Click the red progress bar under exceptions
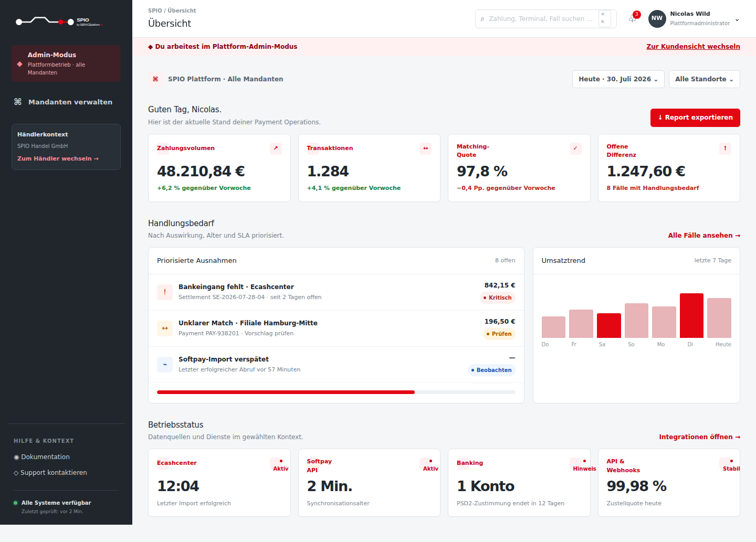The height and width of the screenshot is (542, 756). 286,392
